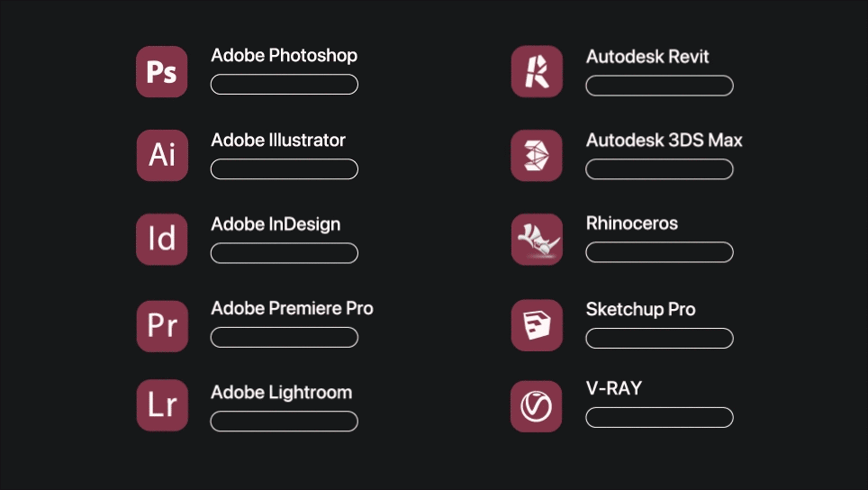
Task: Select the Illustrator Ai icon
Action: click(162, 155)
